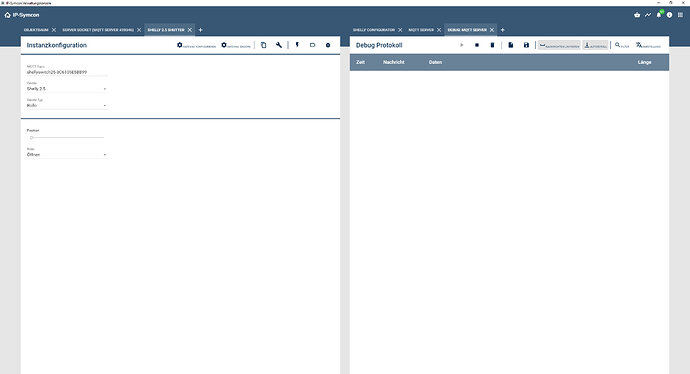Click the rectangle tag icon in Instanzkonfiguration toolbar
Image resolution: width=690 pixels, height=374 pixels.
(312, 45)
